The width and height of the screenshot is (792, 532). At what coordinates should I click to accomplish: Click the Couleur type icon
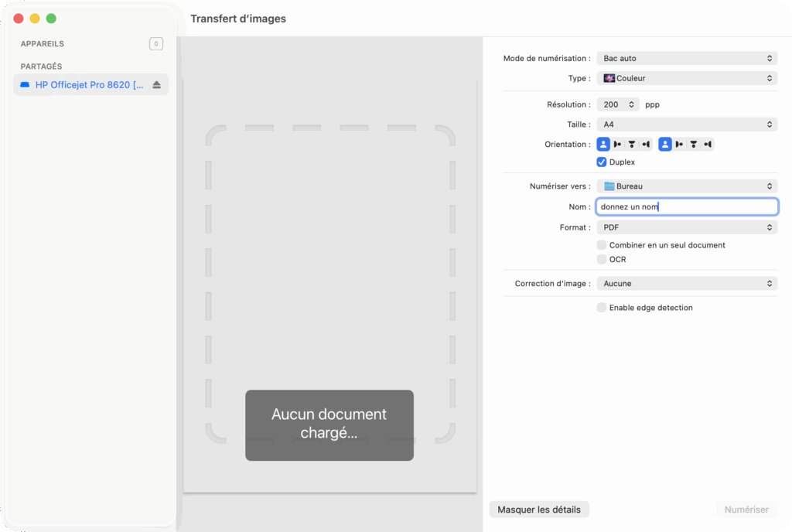(x=609, y=78)
